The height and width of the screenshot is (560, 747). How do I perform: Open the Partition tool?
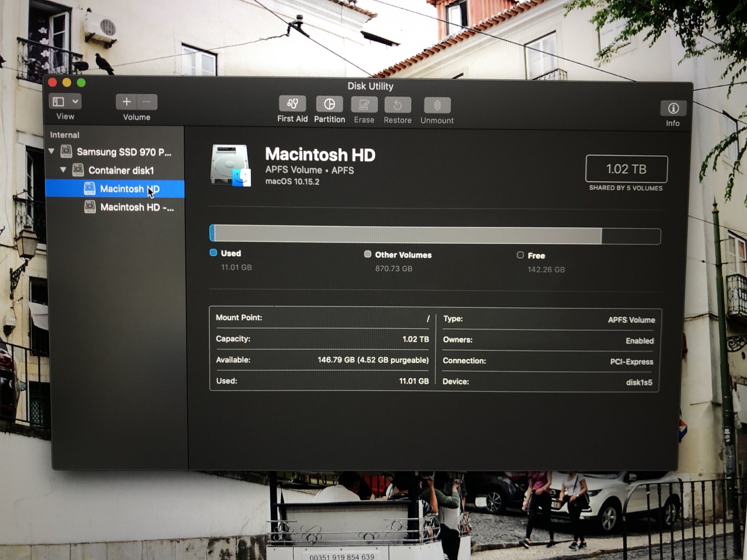tap(329, 104)
